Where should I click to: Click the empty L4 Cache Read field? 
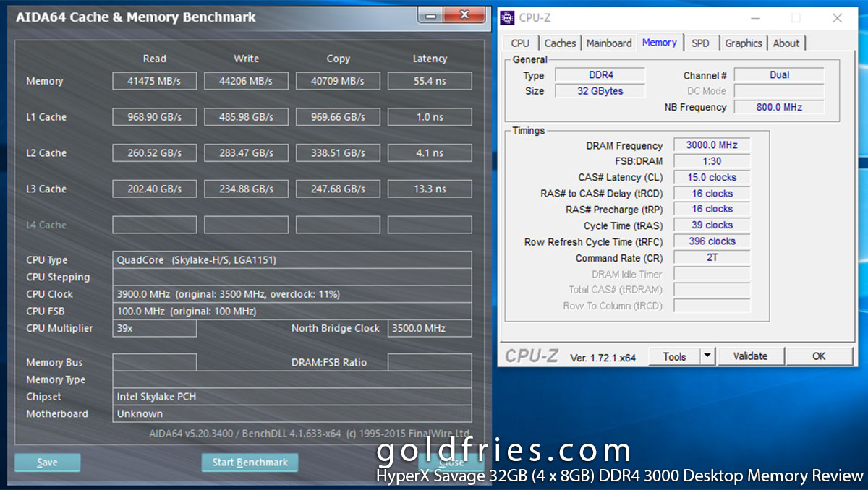point(154,225)
